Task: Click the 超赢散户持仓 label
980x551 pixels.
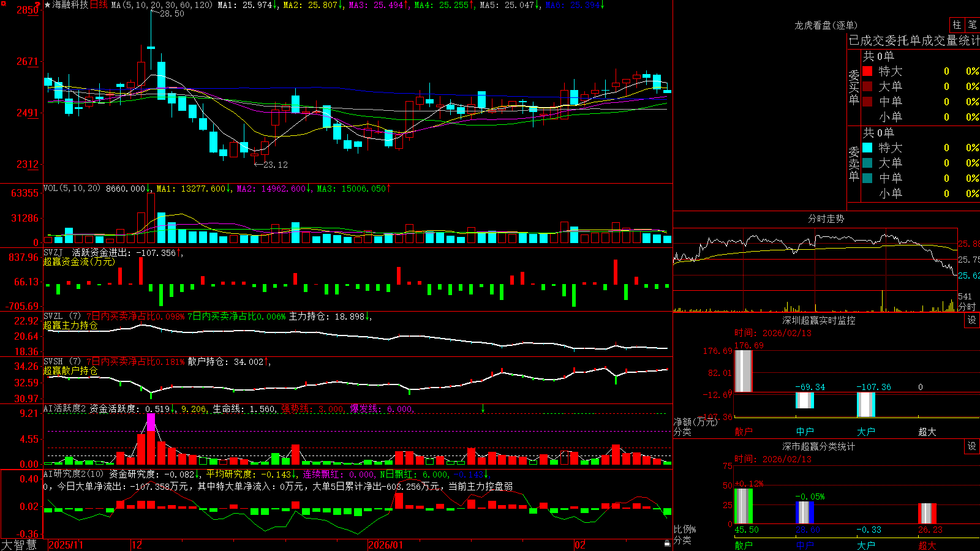Action: [70, 370]
